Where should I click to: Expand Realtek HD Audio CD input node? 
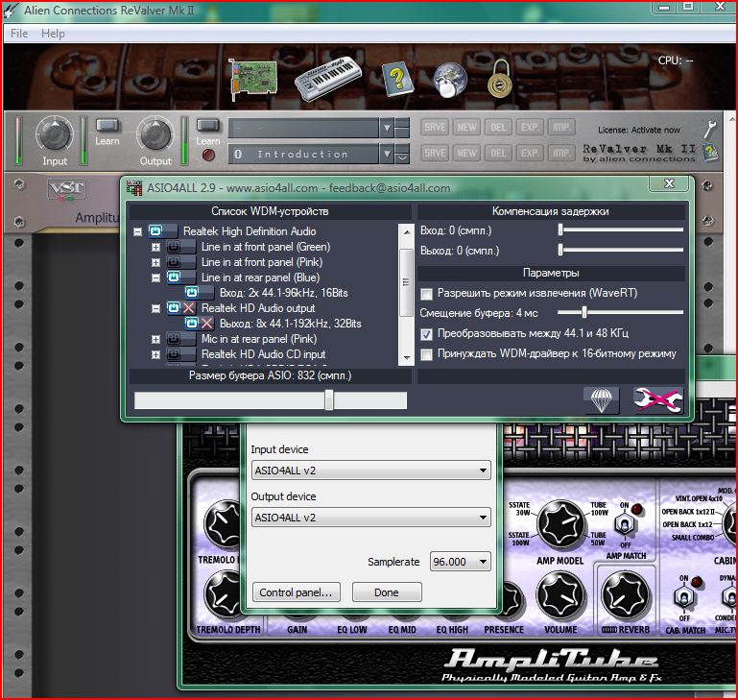(155, 354)
